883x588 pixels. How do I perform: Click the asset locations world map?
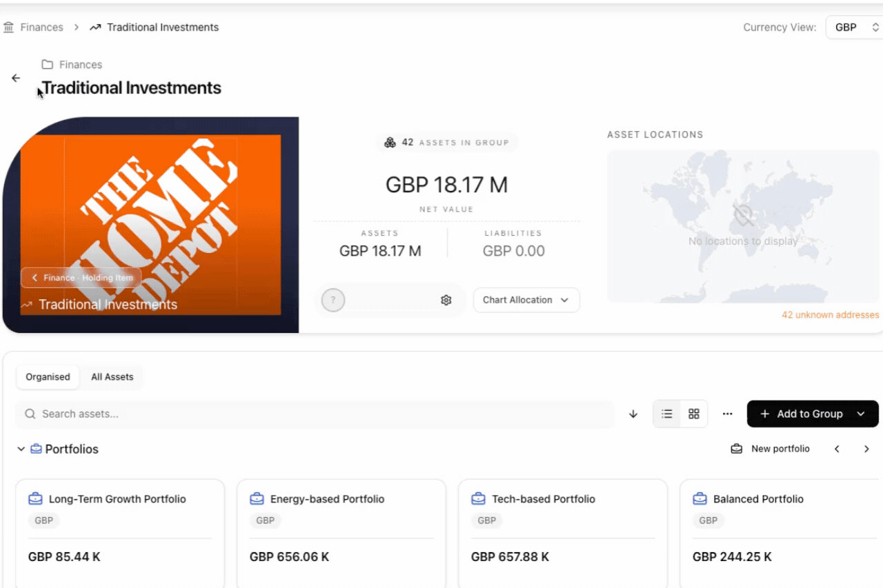743,227
